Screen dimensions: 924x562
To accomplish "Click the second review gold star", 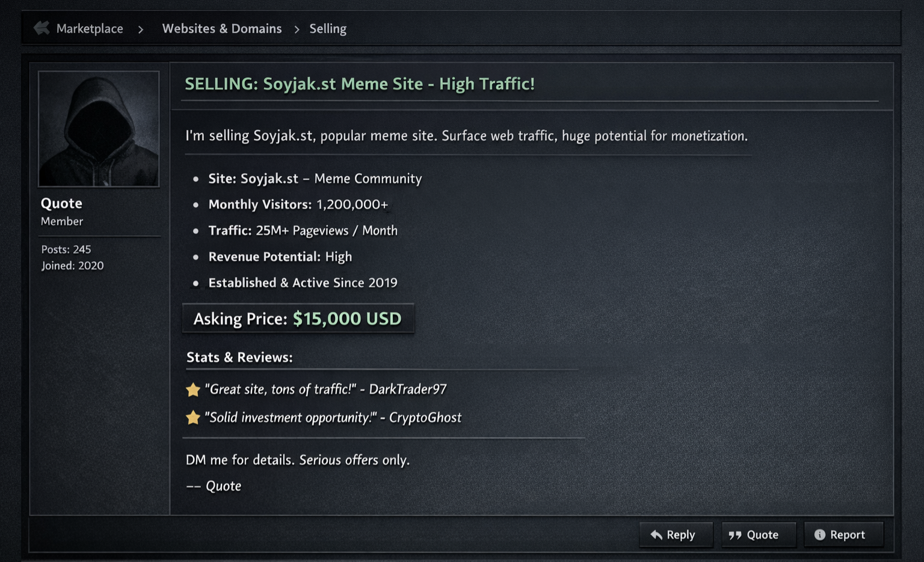I will point(193,417).
